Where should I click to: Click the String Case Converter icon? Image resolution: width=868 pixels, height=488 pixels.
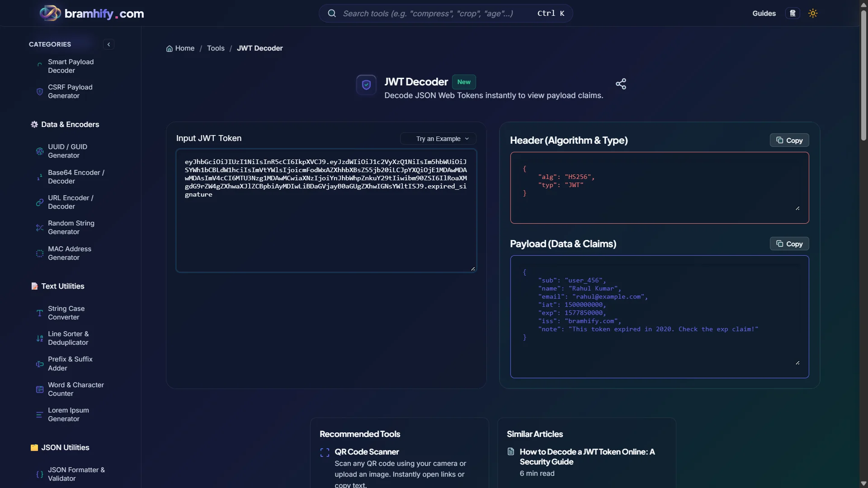[40, 313]
